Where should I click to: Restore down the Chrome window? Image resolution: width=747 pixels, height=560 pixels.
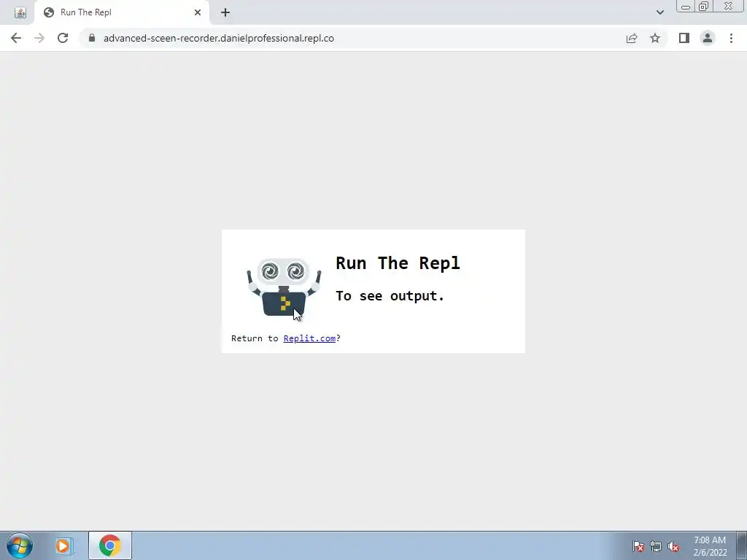point(703,7)
